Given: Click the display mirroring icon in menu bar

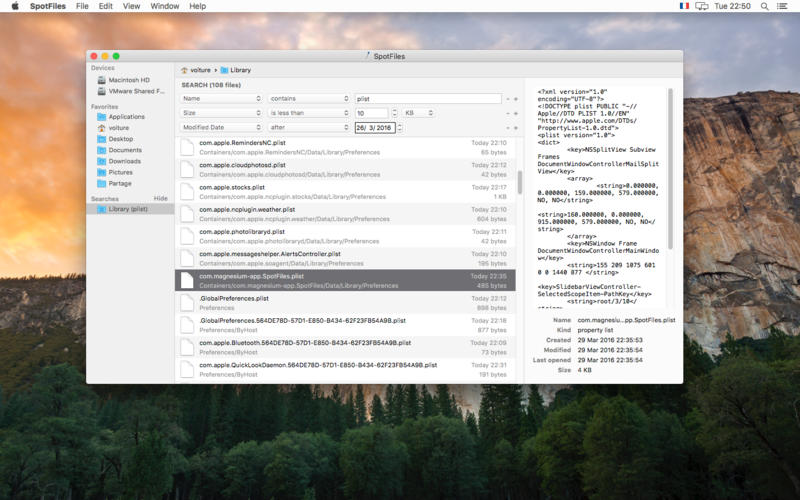Looking at the screenshot, I should point(702,6).
